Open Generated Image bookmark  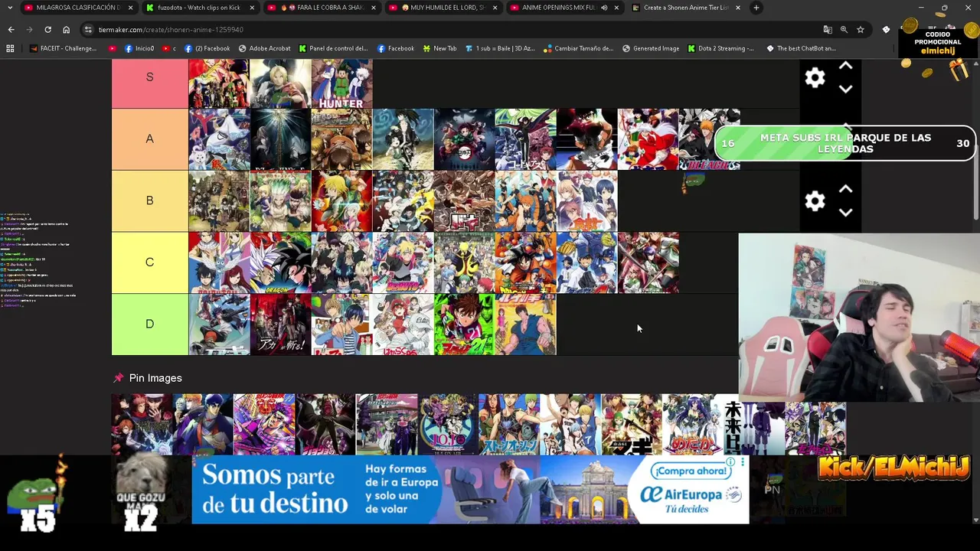pyautogui.click(x=650, y=48)
